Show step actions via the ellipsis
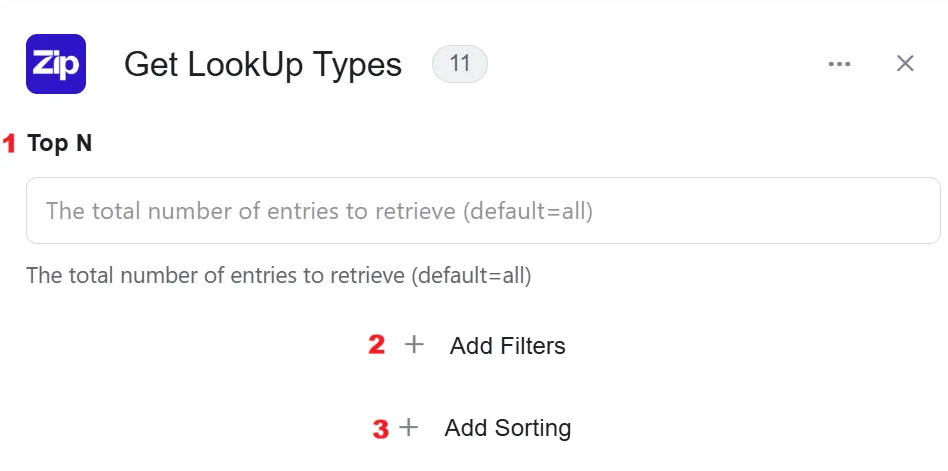 pos(839,64)
